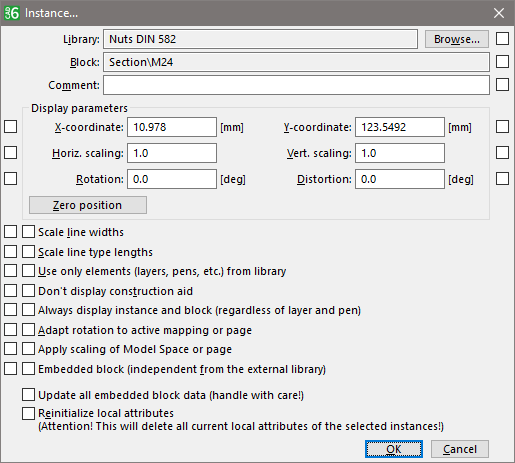Tick Reinitialize local attributes checkbox

pos(28,413)
